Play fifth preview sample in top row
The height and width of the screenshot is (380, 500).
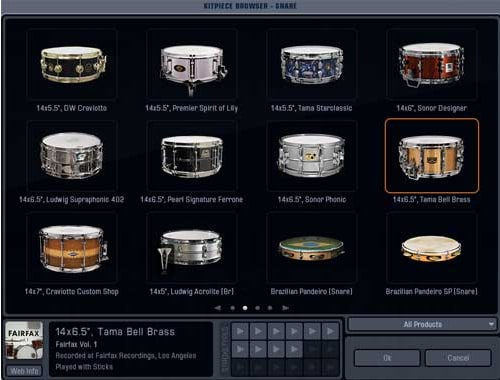[312, 331]
